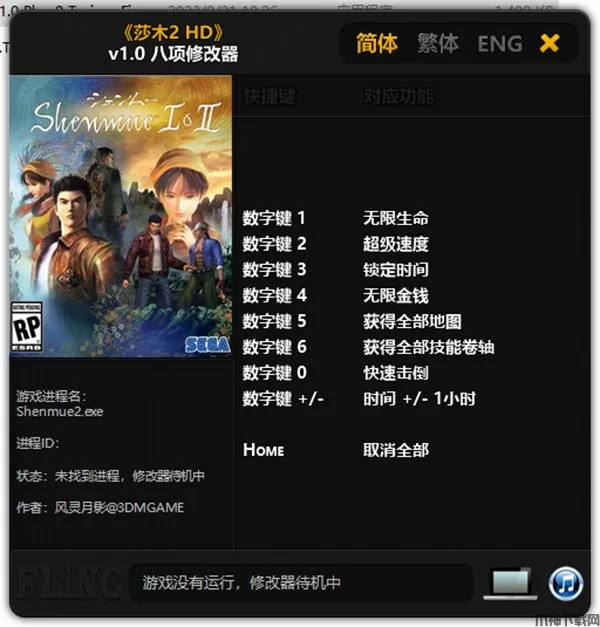The image size is (600, 627).
Task: Switch the language to ENG
Action: tap(500, 44)
